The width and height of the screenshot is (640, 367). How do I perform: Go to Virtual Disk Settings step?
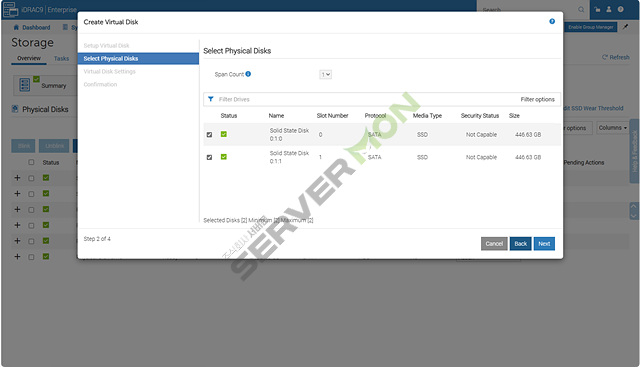(x=109, y=71)
